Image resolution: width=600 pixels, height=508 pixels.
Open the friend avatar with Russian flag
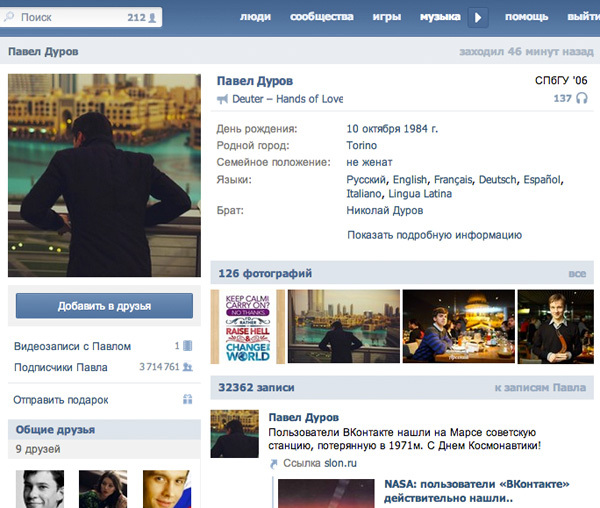tap(166, 489)
